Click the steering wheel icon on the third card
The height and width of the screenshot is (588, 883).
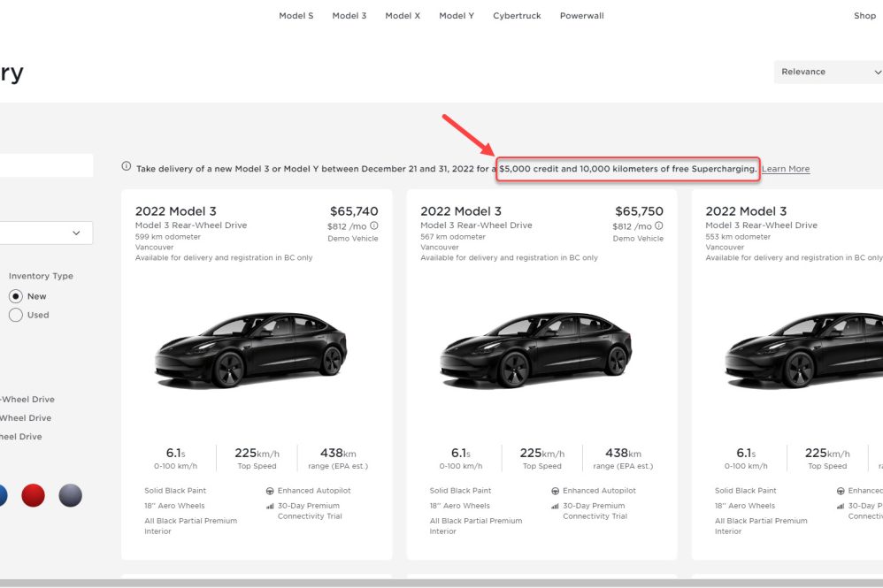(840, 491)
